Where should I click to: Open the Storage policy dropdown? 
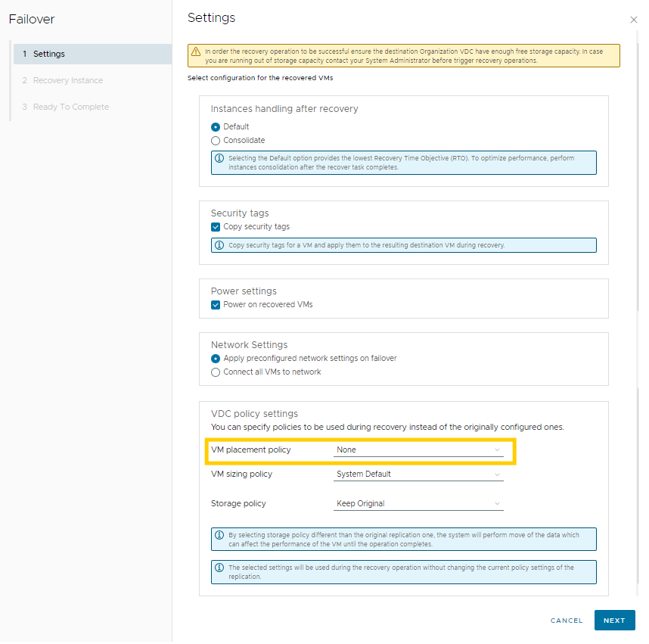click(418, 504)
